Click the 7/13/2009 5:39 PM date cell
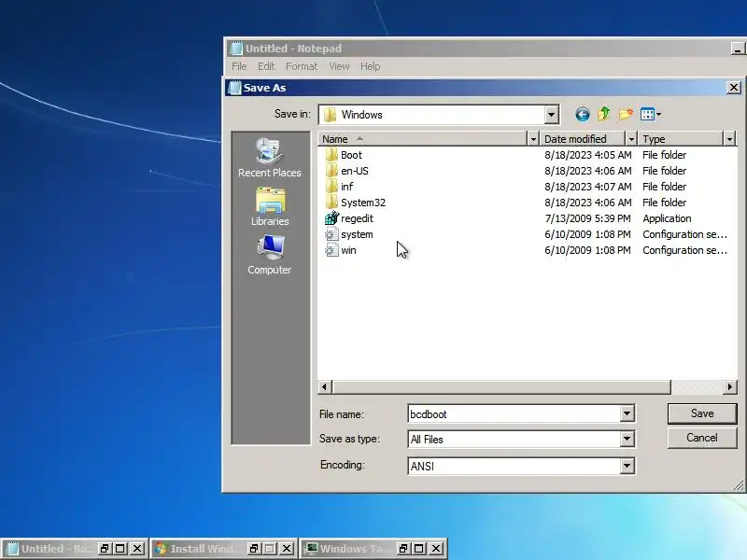Viewport: 747px width, 560px height. 587,218
